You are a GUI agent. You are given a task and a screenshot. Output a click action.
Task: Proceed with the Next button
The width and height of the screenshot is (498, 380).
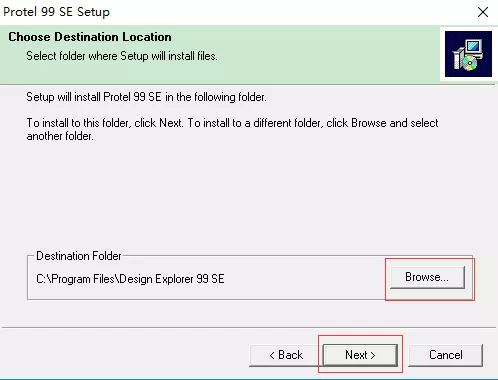point(360,355)
